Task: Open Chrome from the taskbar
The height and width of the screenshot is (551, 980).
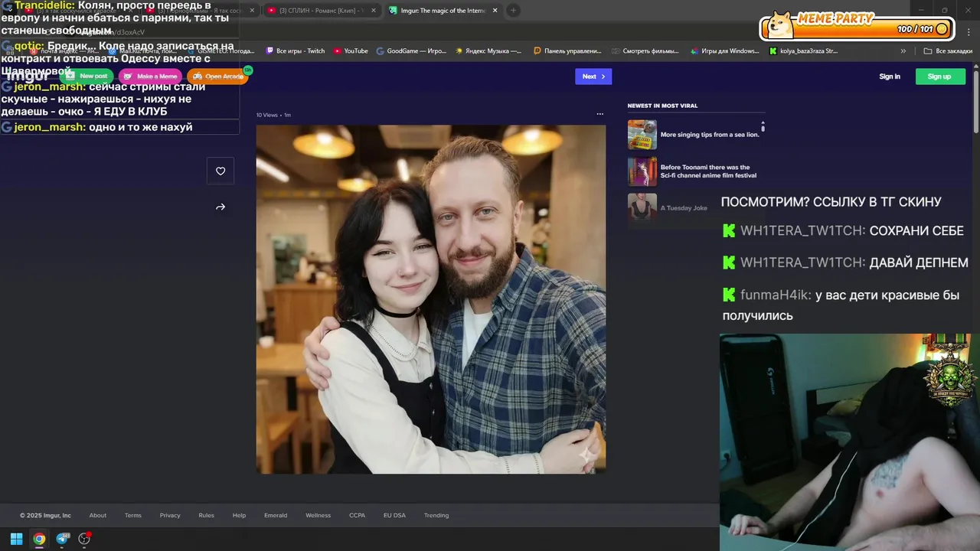Action: pyautogui.click(x=39, y=539)
